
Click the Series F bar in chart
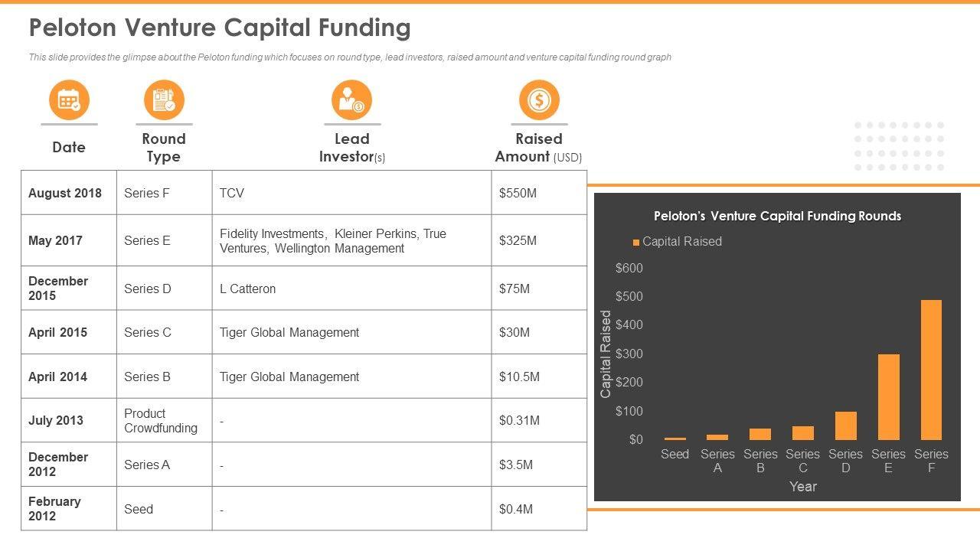coord(931,370)
